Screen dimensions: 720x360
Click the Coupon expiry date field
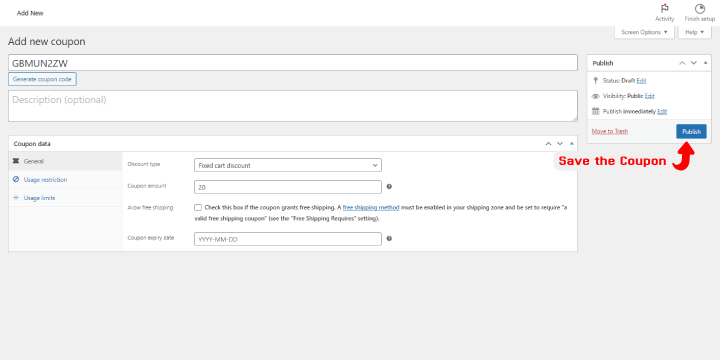click(288, 239)
